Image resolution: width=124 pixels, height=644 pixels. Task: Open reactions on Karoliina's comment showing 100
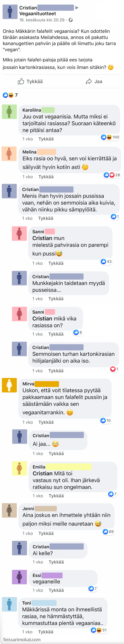coord(110,137)
